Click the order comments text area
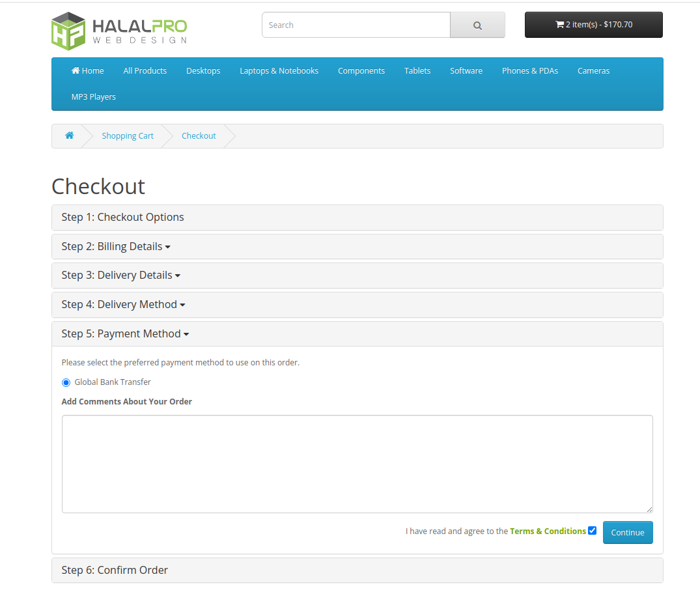 357,464
